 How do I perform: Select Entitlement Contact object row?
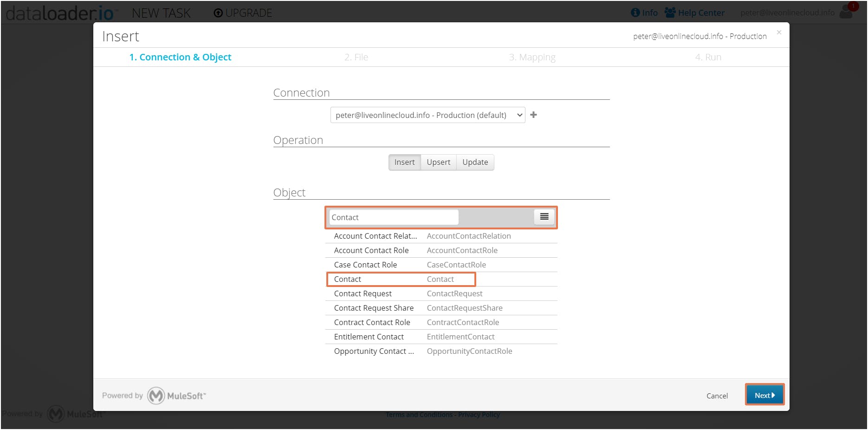coord(441,337)
